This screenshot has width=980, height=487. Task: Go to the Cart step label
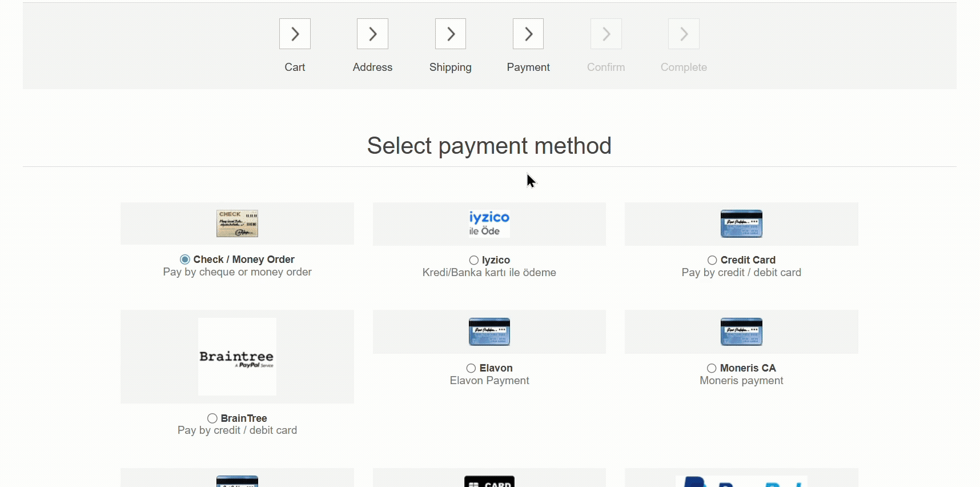[x=295, y=67]
